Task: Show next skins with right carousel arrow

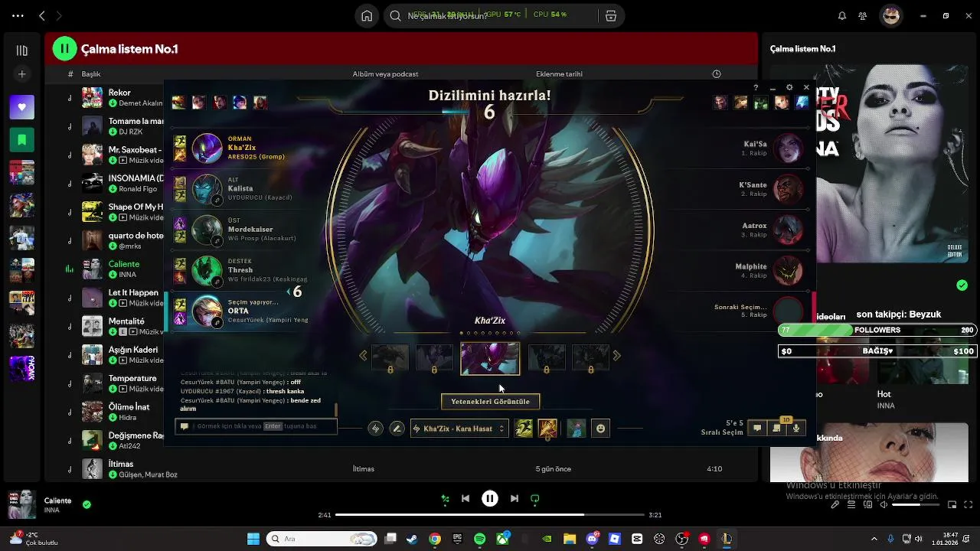Action: point(617,356)
